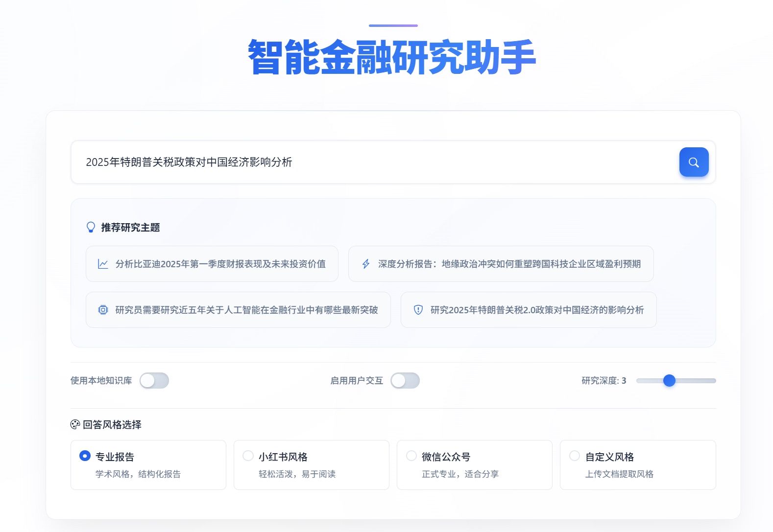Select topic on 地缘政治冲突 and tech companies
This screenshot has height=532, width=773.
(x=509, y=264)
